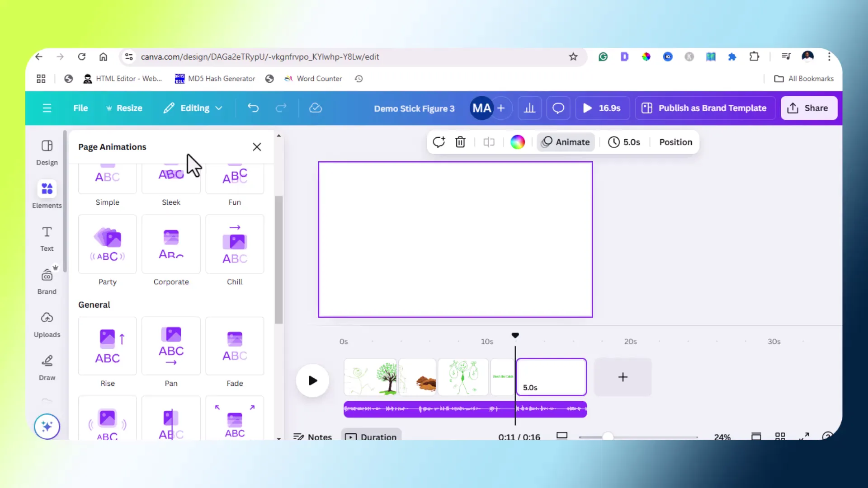Open the HTML Editor bookmark

pos(123,79)
